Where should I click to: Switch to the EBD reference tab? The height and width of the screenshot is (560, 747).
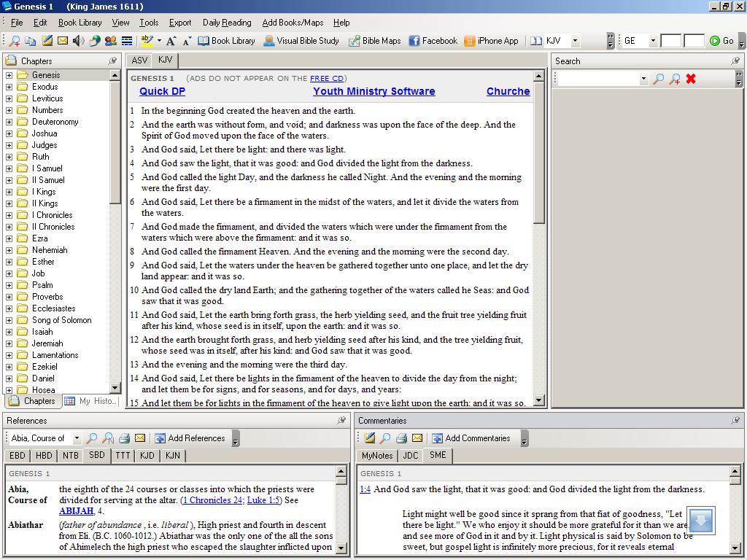[18, 456]
